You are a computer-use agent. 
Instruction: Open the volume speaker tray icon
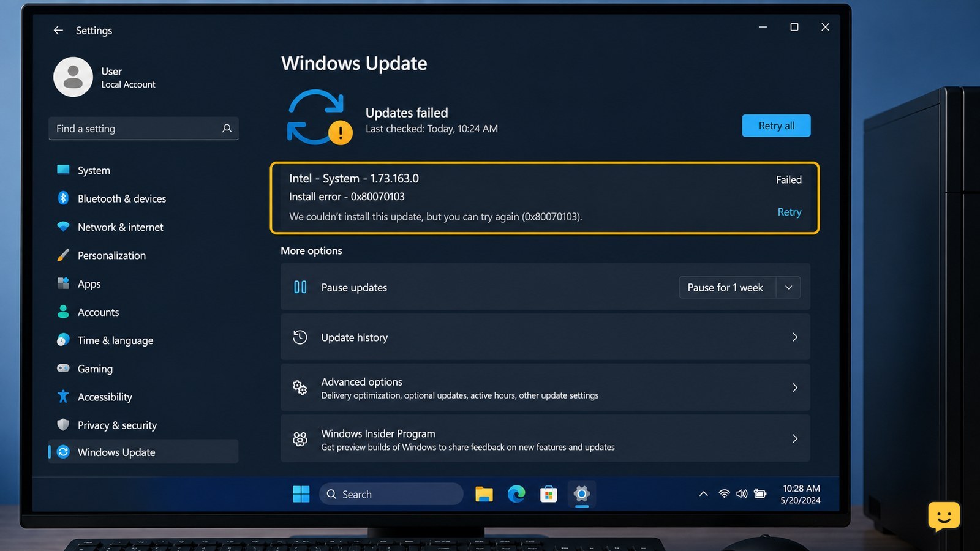(x=742, y=493)
